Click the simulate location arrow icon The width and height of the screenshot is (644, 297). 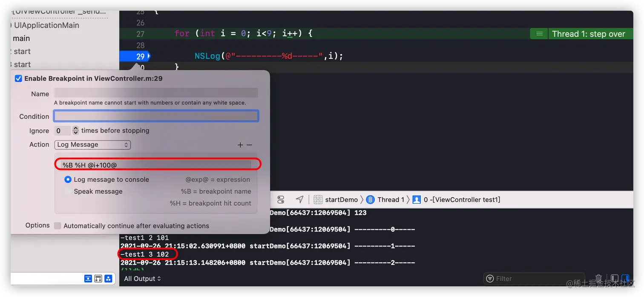(x=300, y=199)
